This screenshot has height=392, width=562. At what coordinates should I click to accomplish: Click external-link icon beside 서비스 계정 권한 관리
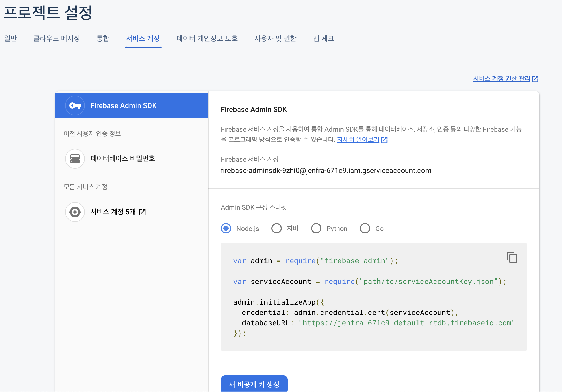point(535,79)
